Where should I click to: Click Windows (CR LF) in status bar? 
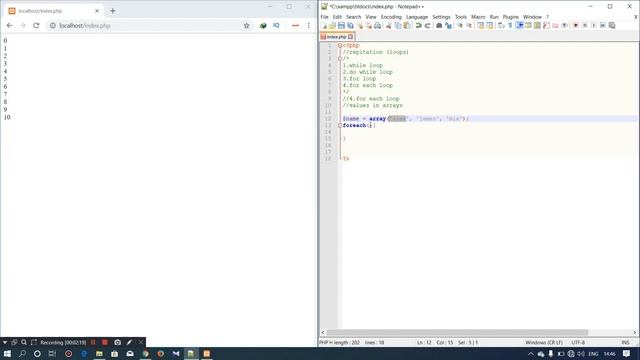pos(544,342)
